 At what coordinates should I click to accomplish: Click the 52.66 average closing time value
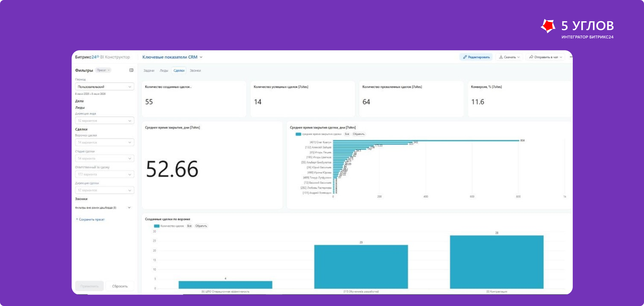[172, 169]
